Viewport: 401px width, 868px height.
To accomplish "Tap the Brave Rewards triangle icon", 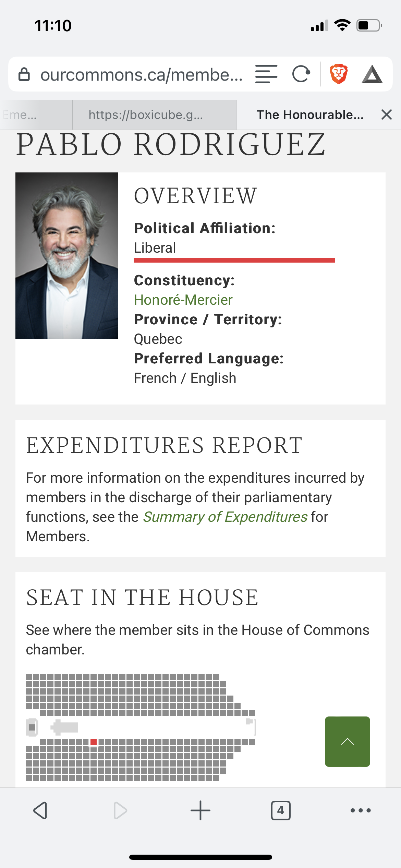I will (372, 75).
